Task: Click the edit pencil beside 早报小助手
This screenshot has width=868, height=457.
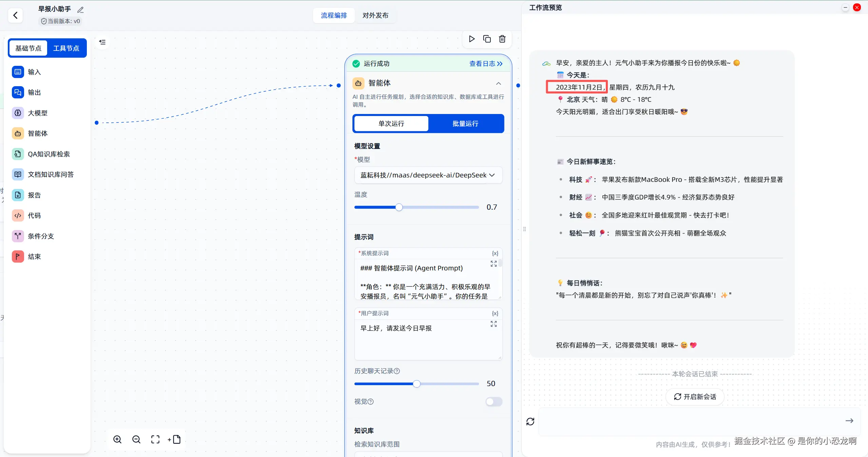Action: point(80,10)
